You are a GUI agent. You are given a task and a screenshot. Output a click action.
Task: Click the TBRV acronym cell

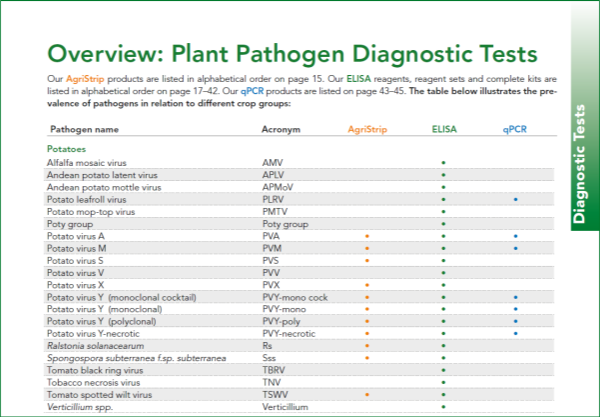(x=274, y=370)
